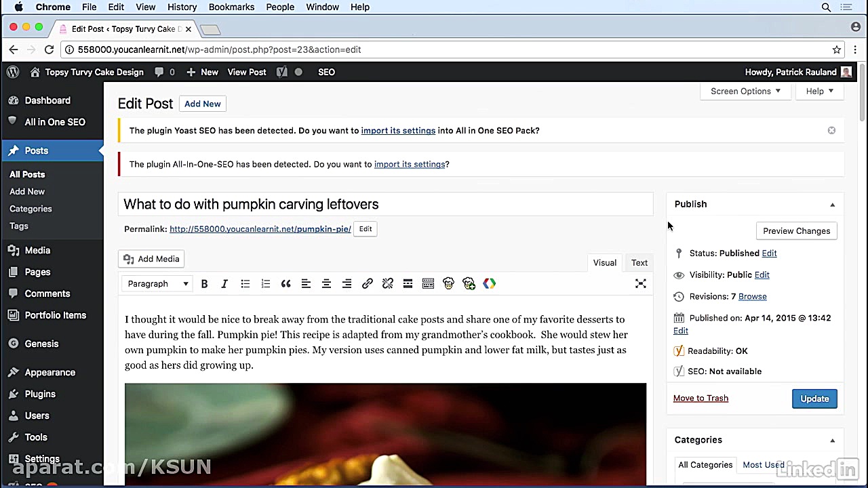This screenshot has width=868, height=488.
Task: Click the Chrome address bar
Action: point(448,49)
